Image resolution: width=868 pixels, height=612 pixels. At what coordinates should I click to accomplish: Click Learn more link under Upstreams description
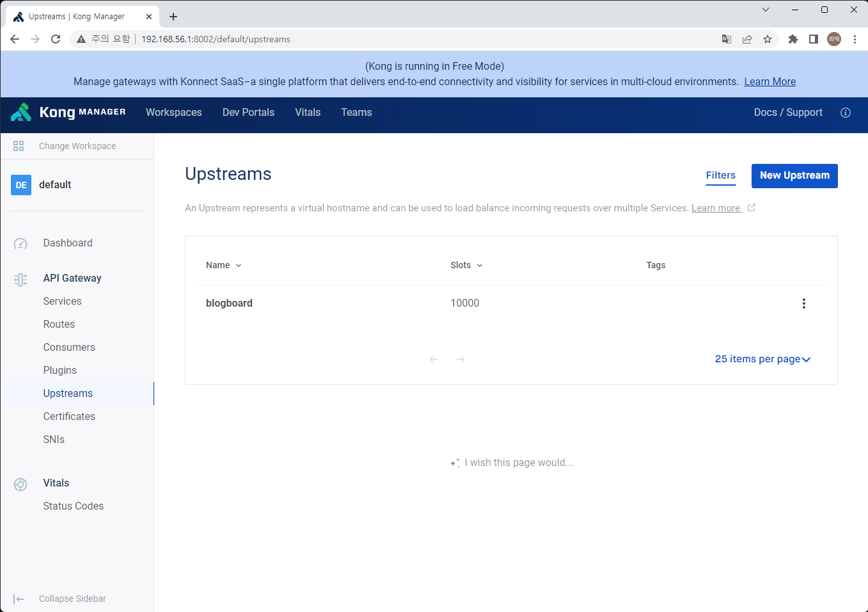click(716, 208)
